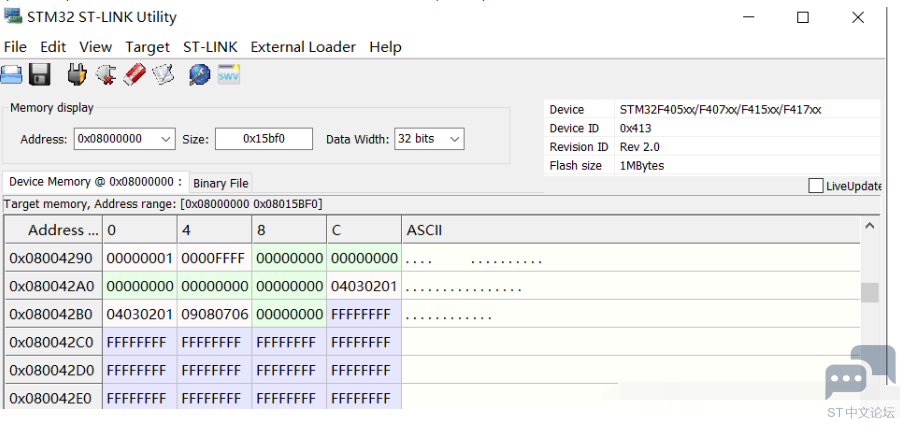
Task: Disconnect from the target with the toolbar icon
Action: click(106, 75)
